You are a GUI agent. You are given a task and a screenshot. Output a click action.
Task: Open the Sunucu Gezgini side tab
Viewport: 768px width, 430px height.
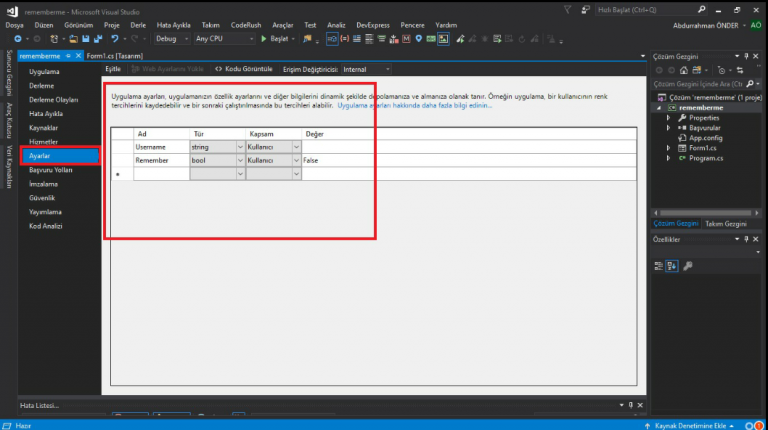9,73
